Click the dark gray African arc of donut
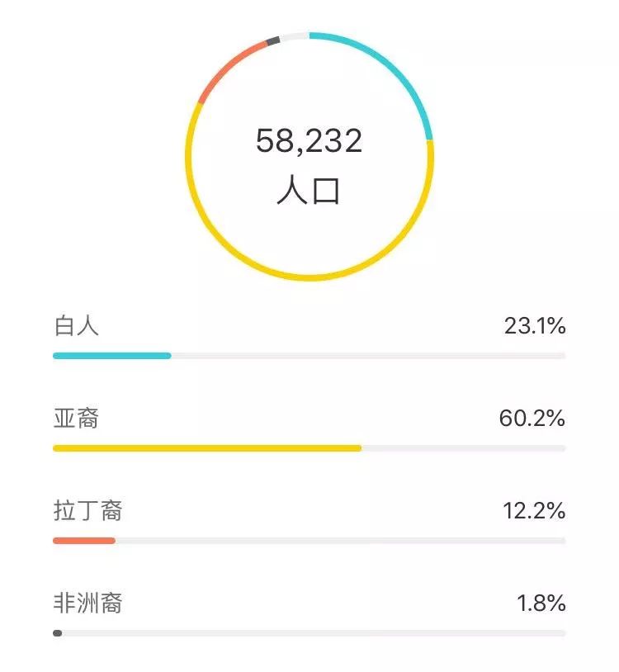The height and width of the screenshot is (672, 619). [x=273, y=41]
